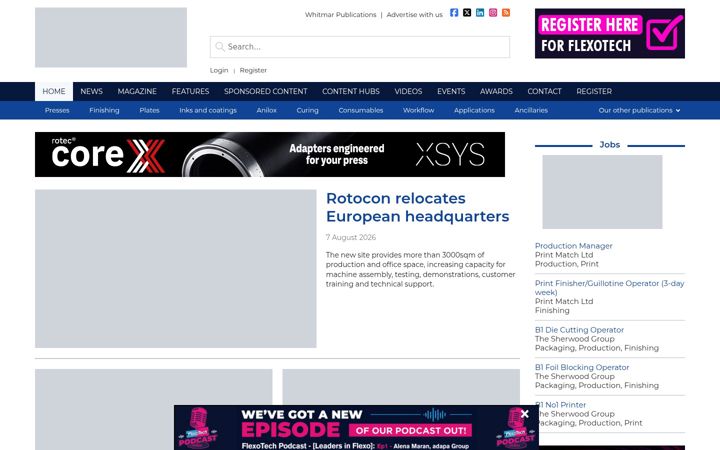Click the Jobs section heading

609,145
